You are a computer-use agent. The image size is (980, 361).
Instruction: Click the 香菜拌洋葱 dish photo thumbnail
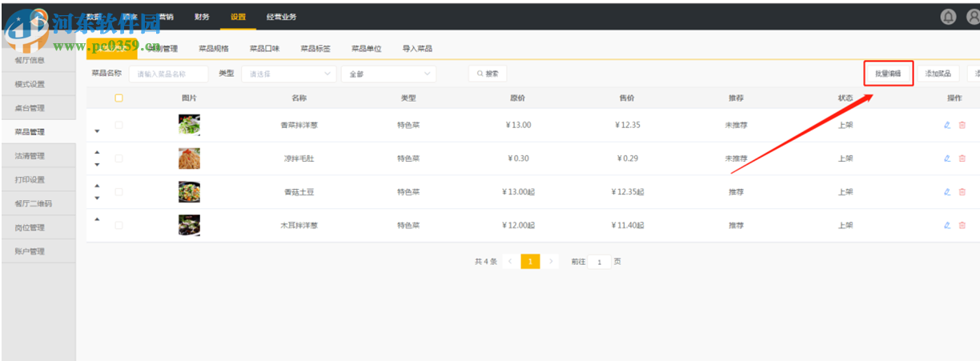pos(189,125)
